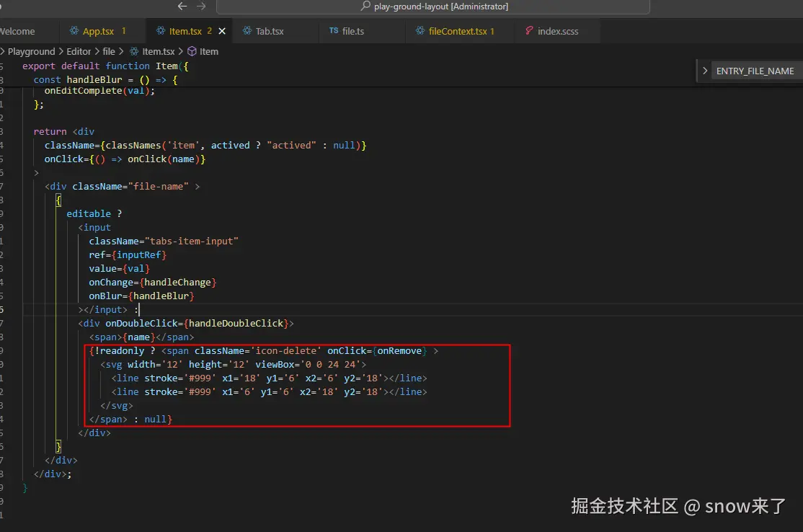Image resolution: width=803 pixels, height=532 pixels.
Task: Click onChange={handleChange}
Action: [153, 283]
